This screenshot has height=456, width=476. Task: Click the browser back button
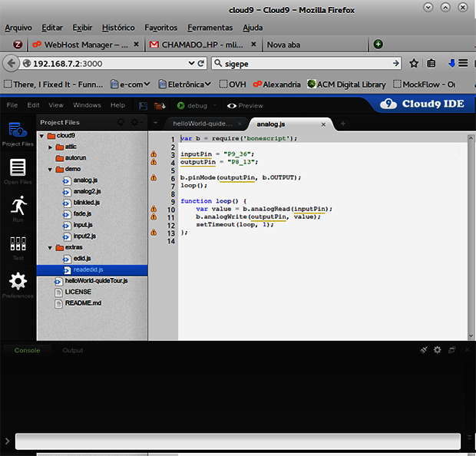point(12,64)
